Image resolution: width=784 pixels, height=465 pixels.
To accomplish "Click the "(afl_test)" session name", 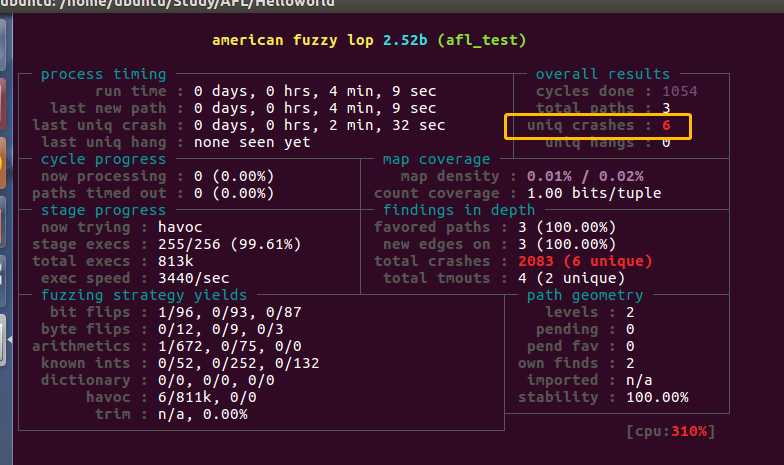I will [x=482, y=40].
